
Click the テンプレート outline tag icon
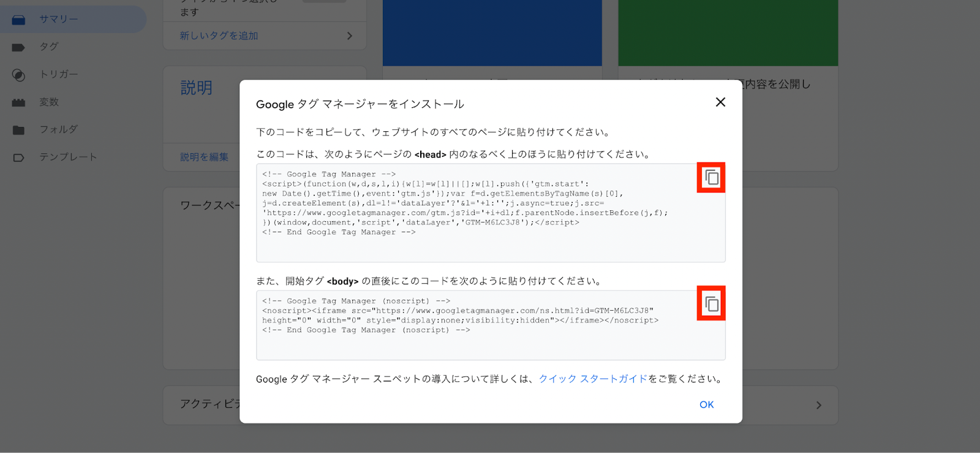18,158
